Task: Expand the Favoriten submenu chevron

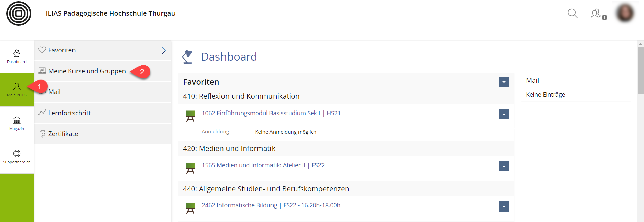Action: click(164, 50)
